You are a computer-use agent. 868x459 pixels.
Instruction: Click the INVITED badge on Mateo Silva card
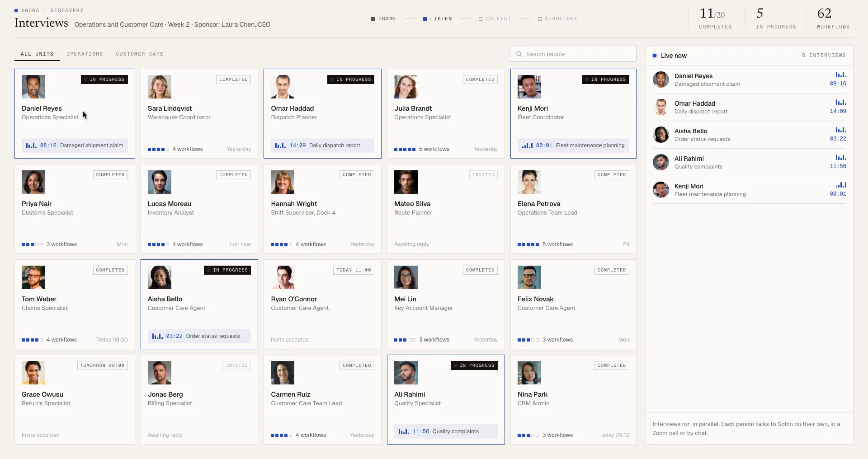tap(483, 175)
